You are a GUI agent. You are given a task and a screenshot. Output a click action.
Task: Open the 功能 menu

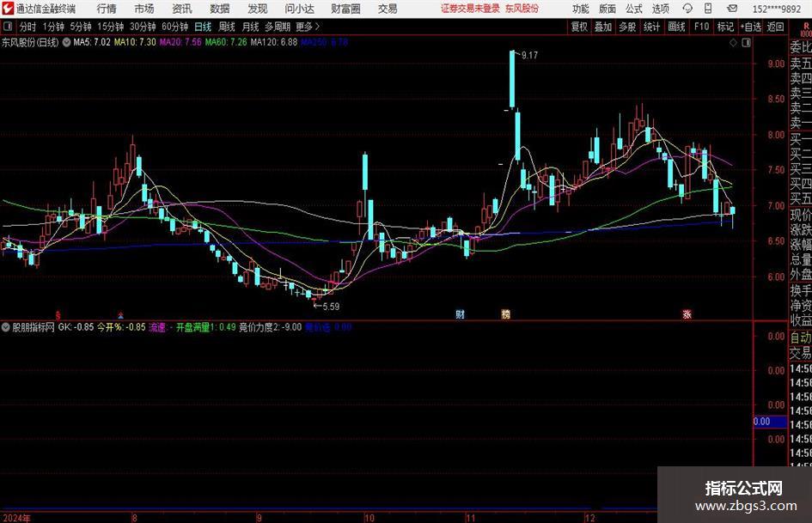pyautogui.click(x=581, y=9)
